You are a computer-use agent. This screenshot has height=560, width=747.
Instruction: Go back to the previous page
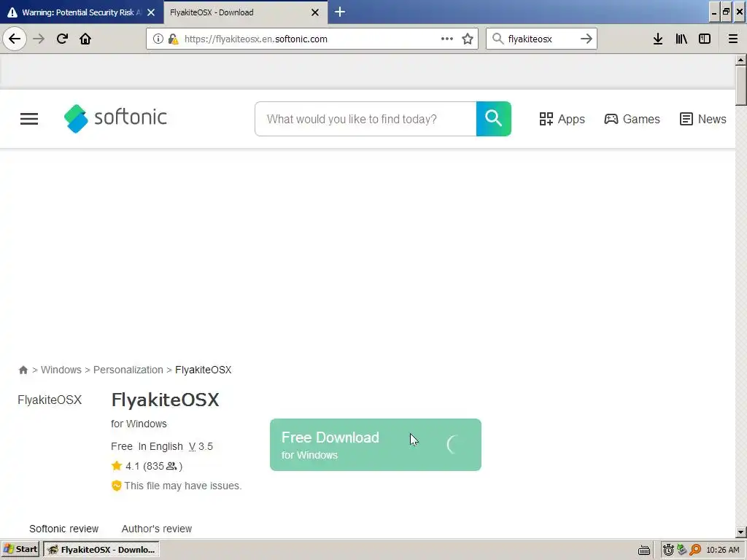pyautogui.click(x=15, y=39)
